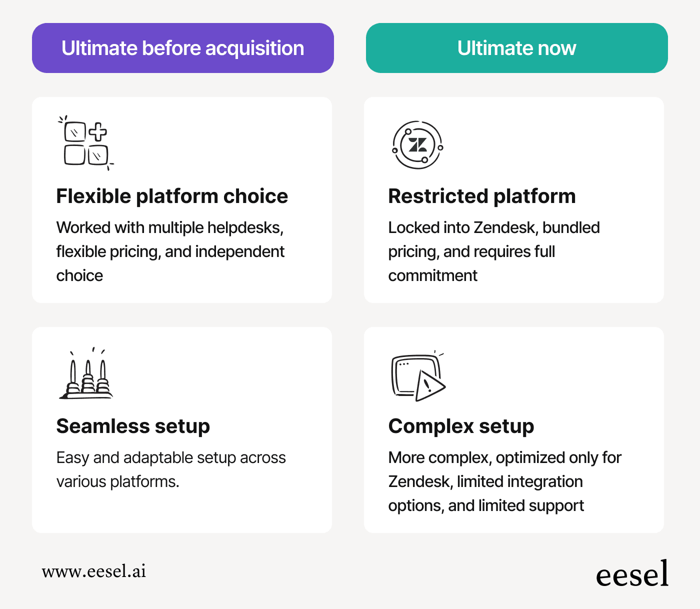The width and height of the screenshot is (700, 609).
Task: Click the abacus icon above Seamless setup
Action: click(87, 375)
